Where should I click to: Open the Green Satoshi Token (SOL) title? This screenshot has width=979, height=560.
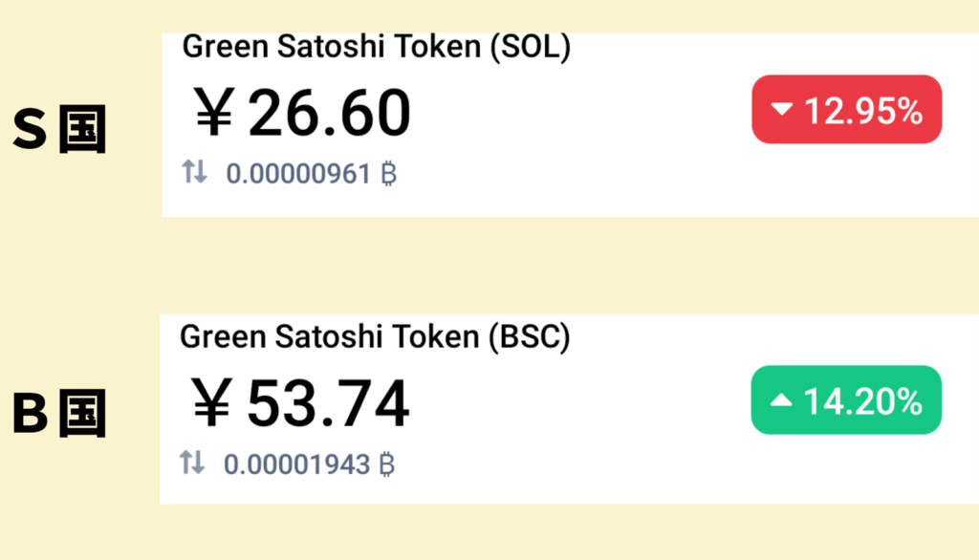(x=376, y=47)
